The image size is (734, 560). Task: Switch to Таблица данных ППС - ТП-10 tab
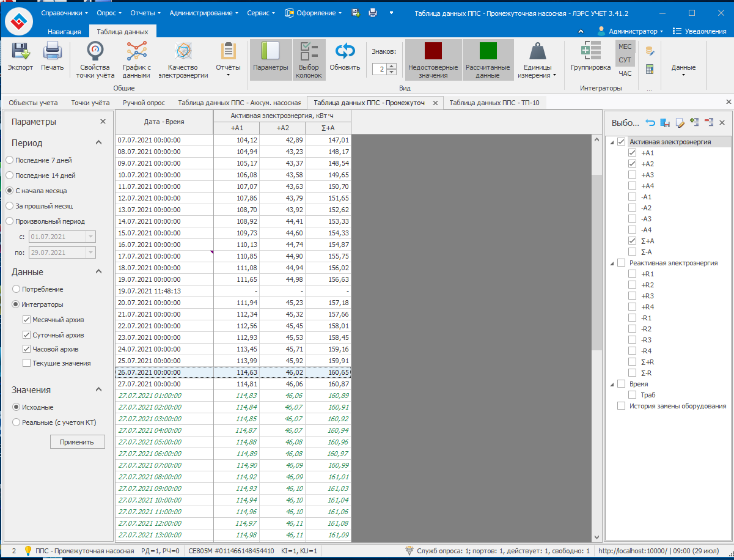(494, 103)
